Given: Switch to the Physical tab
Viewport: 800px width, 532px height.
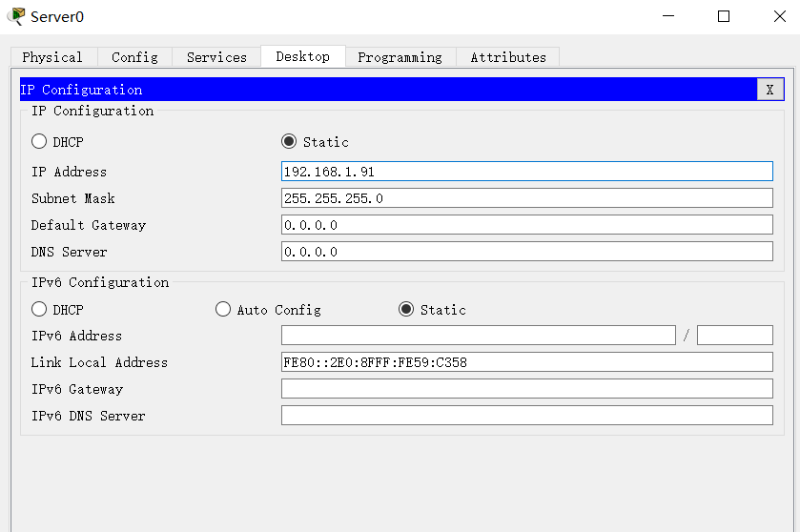Looking at the screenshot, I should click(x=53, y=57).
